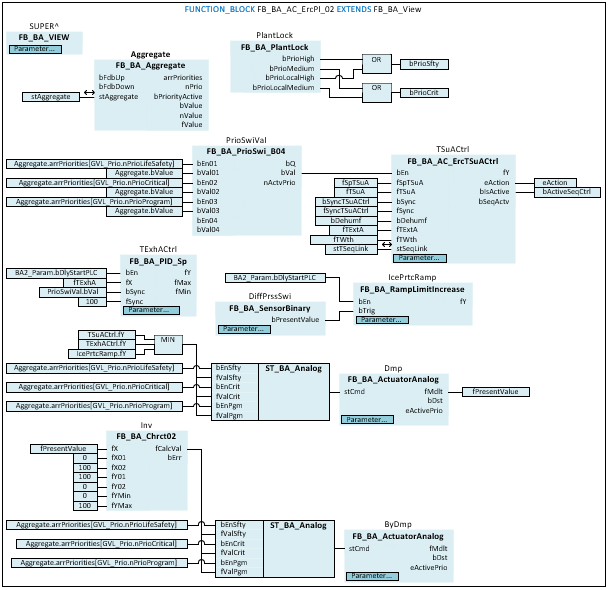Screen dimensions: 608x590
Task: Select the 100 constant at fYMax
Action: point(85,505)
